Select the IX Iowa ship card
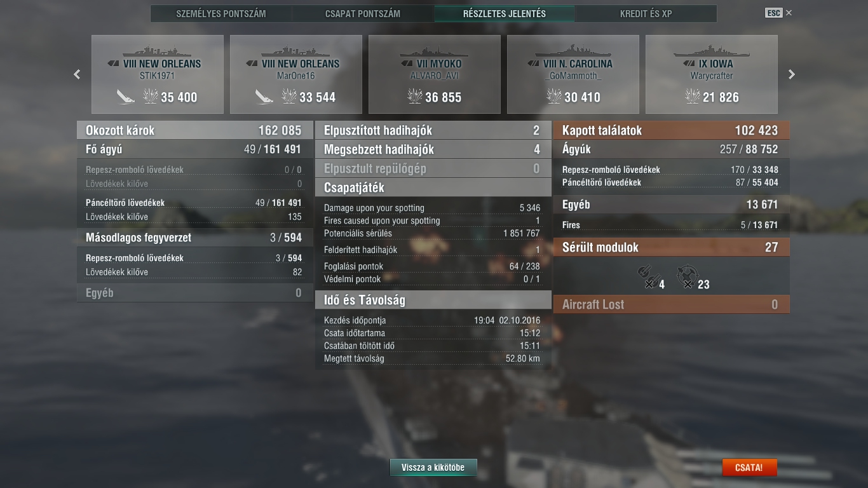This screenshot has height=488, width=868. (712, 74)
